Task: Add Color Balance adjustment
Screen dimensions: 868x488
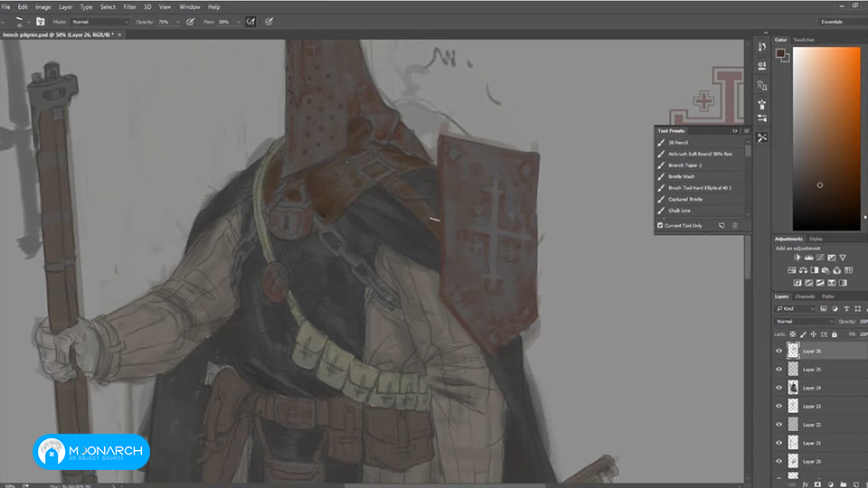Action: click(803, 270)
